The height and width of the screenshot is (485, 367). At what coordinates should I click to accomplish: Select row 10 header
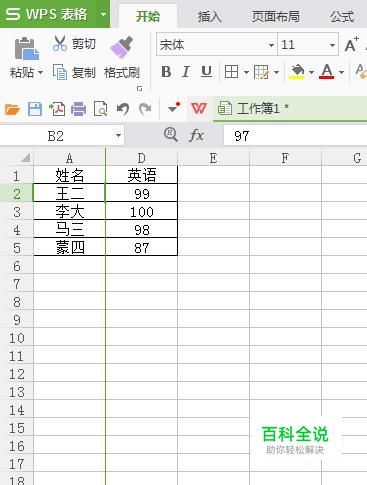point(17,337)
